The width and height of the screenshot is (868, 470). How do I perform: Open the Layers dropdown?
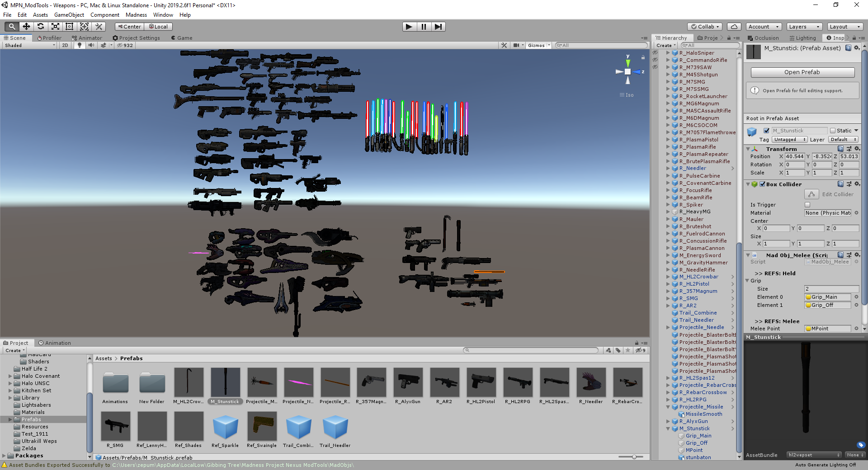click(804, 27)
